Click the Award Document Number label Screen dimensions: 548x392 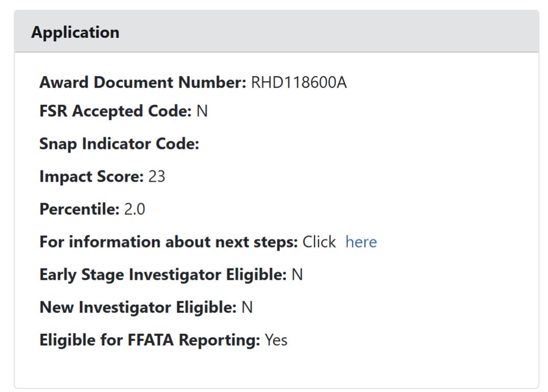click(x=143, y=83)
